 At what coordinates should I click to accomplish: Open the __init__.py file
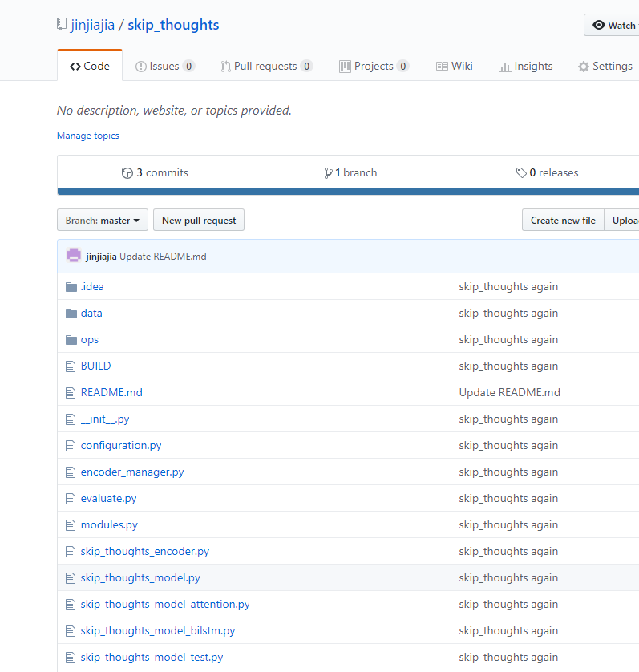coord(105,419)
